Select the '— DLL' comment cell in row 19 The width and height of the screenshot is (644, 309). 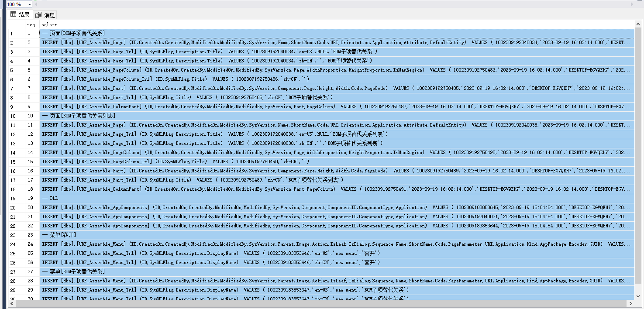50,198
